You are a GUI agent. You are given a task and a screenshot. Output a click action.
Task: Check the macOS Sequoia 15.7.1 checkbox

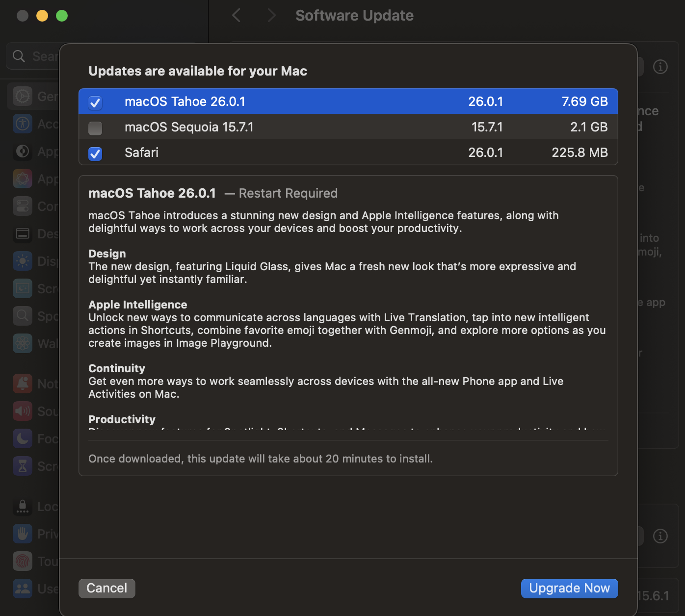[x=95, y=128]
